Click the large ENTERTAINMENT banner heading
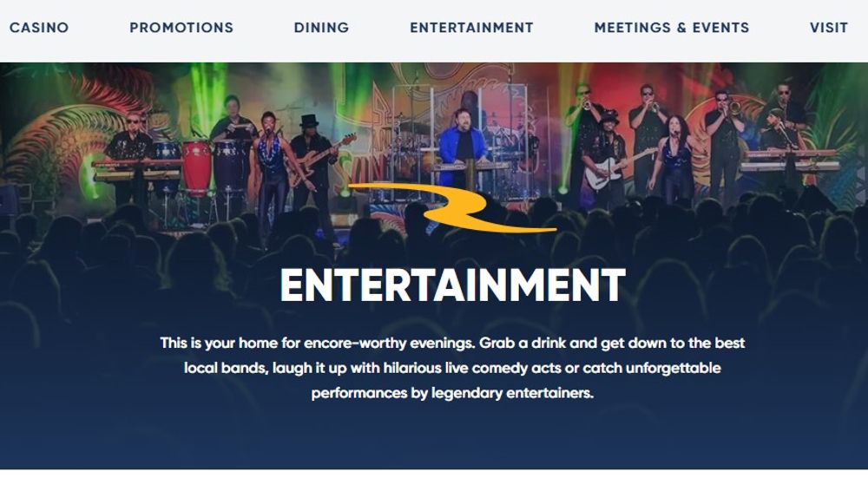This screenshot has width=868, height=491. (x=453, y=285)
